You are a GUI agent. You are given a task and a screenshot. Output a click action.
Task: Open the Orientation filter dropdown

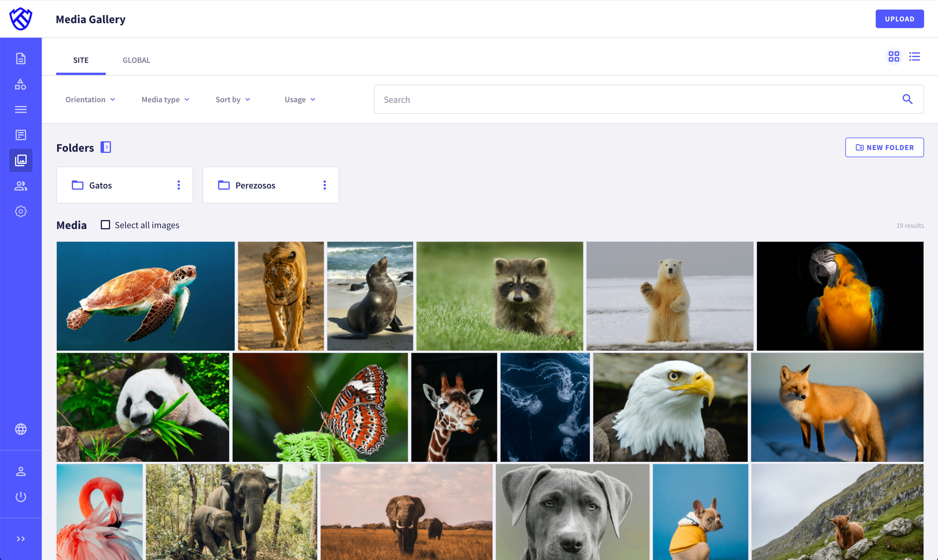point(90,100)
